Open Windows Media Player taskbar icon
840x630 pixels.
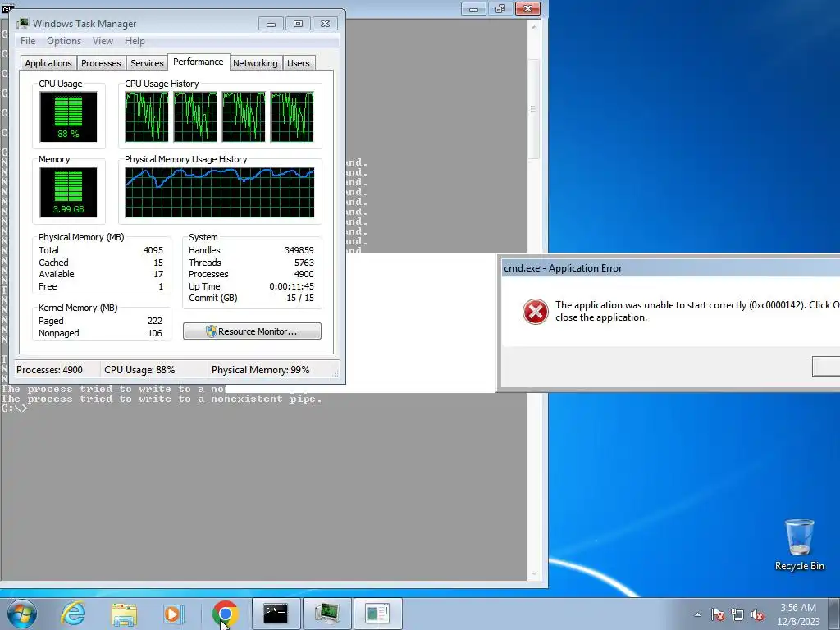click(x=174, y=614)
